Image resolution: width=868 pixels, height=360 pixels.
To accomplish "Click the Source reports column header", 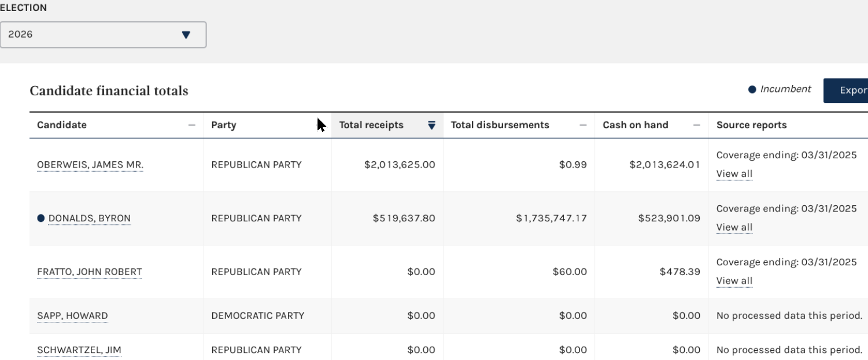I will (788, 125).
